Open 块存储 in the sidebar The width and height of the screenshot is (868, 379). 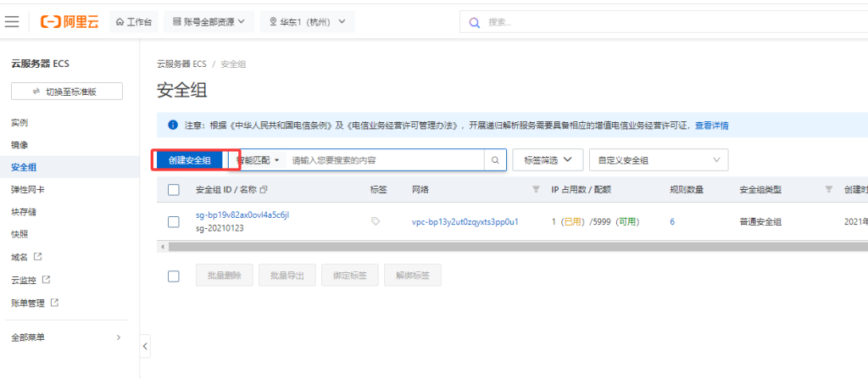click(24, 212)
